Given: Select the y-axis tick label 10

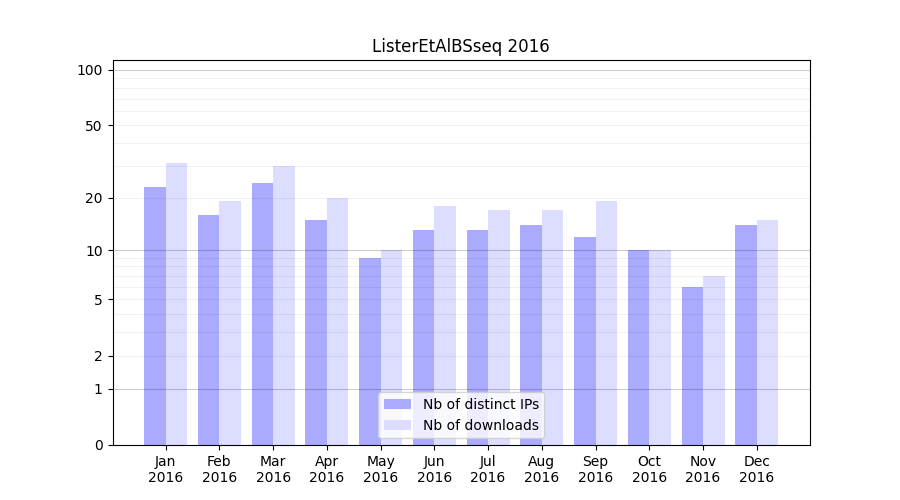Looking at the screenshot, I should [93, 250].
